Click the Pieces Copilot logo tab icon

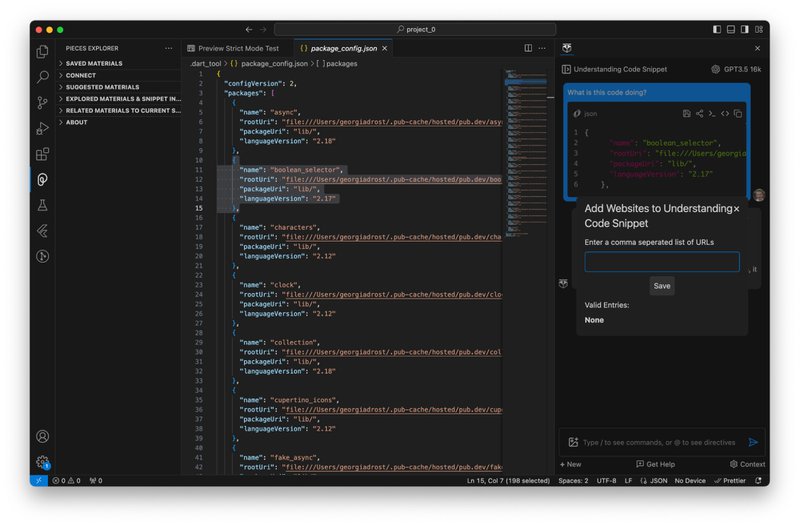[567, 48]
